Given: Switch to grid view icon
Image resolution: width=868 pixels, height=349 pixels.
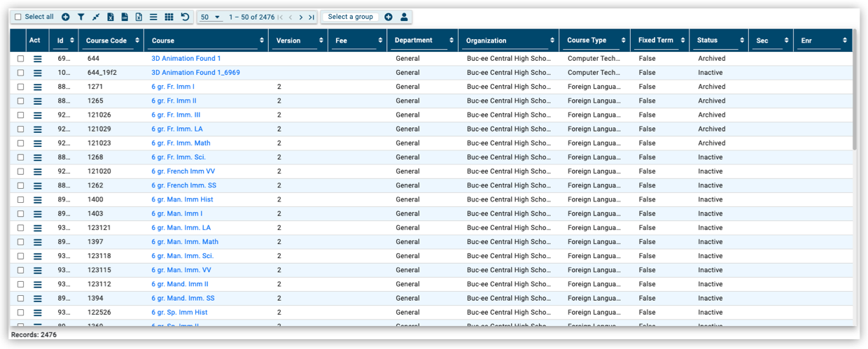Looking at the screenshot, I should point(169,17).
